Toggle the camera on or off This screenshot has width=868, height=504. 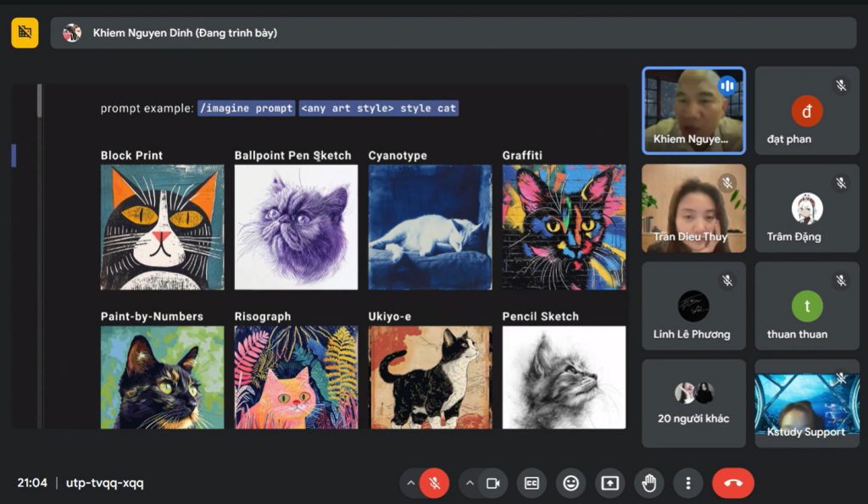pos(492,483)
